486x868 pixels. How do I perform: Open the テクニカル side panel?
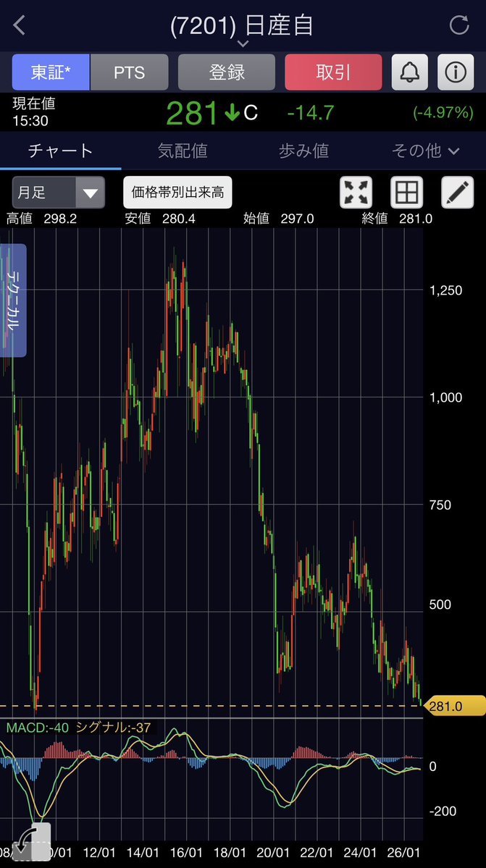click(x=13, y=300)
